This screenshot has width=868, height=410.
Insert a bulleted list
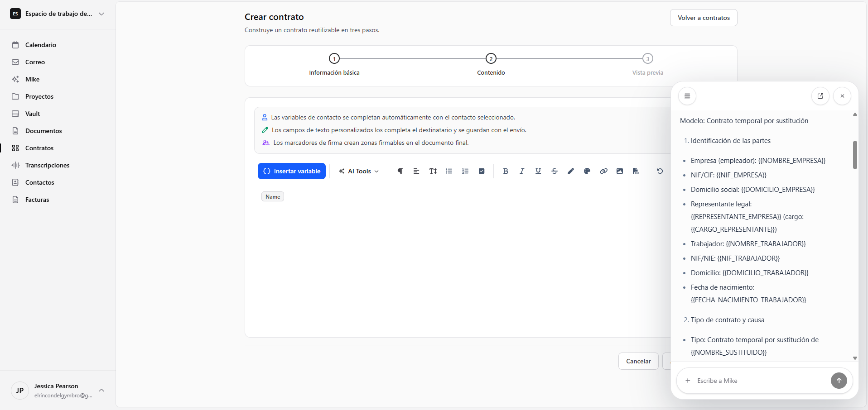pyautogui.click(x=449, y=171)
